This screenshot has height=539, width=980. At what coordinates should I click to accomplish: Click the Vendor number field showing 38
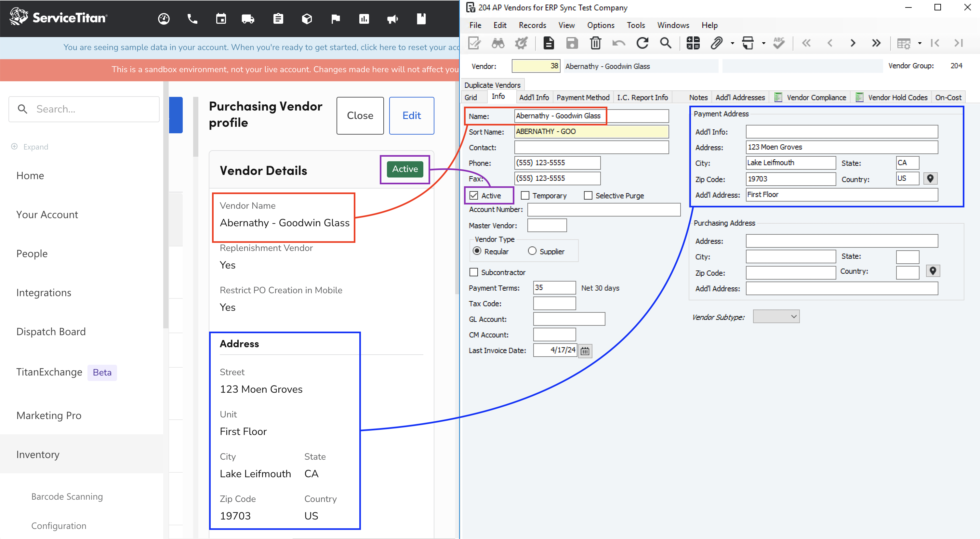[536, 66]
